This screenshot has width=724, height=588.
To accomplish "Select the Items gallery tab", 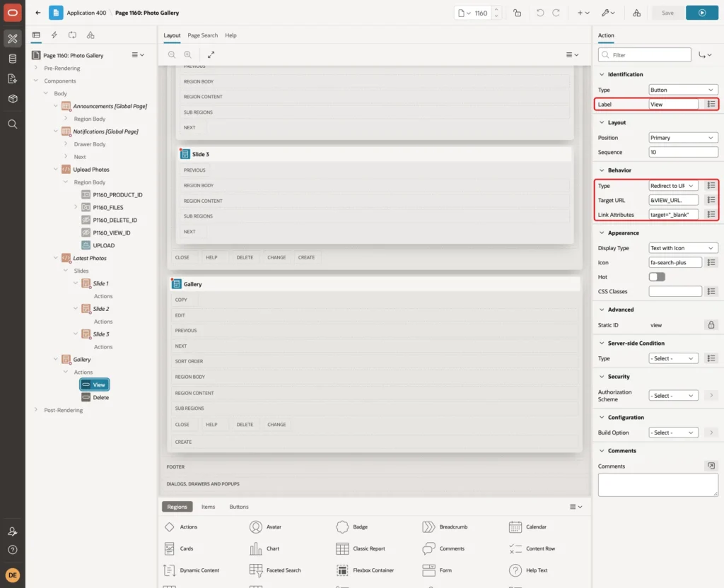I will click(209, 507).
